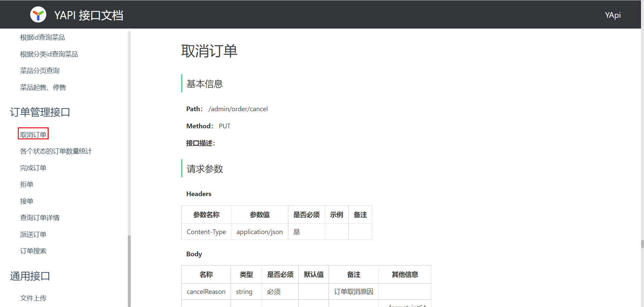This screenshot has width=644, height=307.
Task: Open 根据id查询菜品 in sidebar
Action: pos(42,38)
